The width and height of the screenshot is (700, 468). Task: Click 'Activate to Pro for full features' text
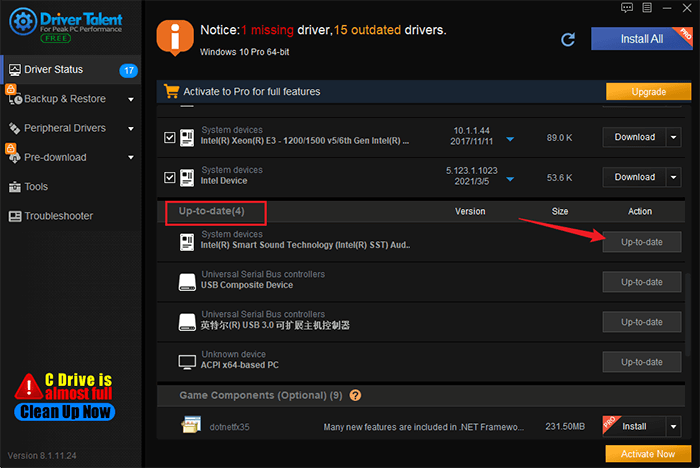click(x=252, y=92)
